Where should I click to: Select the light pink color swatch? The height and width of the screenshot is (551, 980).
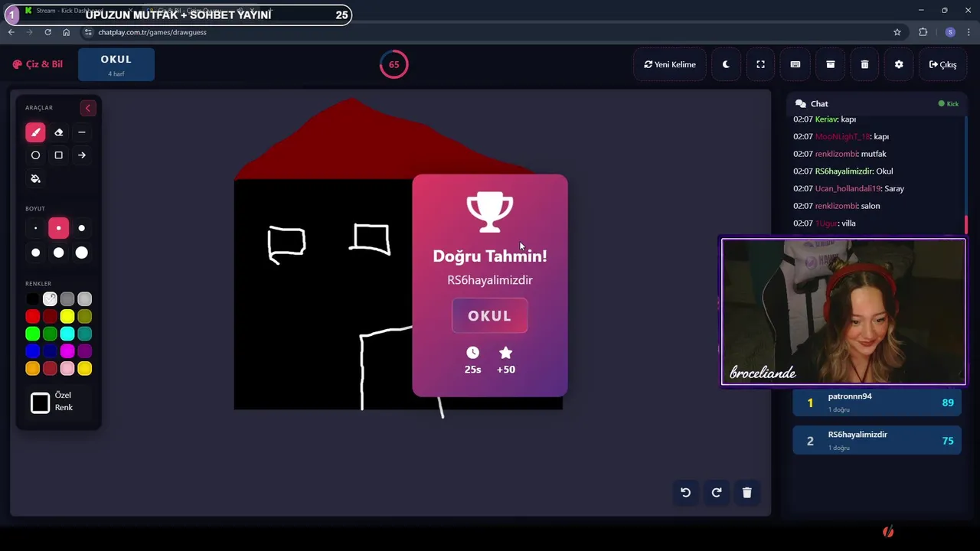67,369
